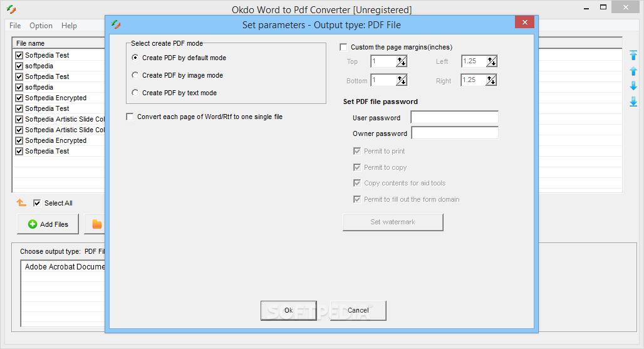Select Create PDF by text mode
This screenshot has height=349, width=644.
pyautogui.click(x=135, y=93)
